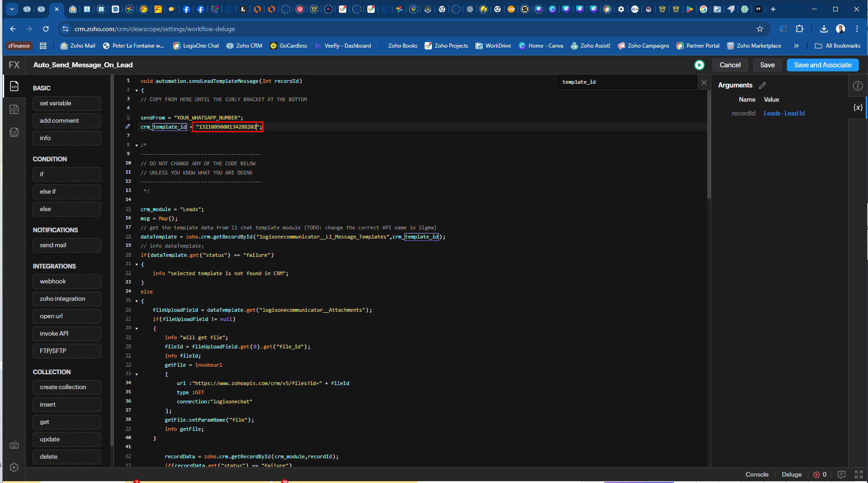
Task: Collapse code block at line 21
Action: tap(136, 265)
